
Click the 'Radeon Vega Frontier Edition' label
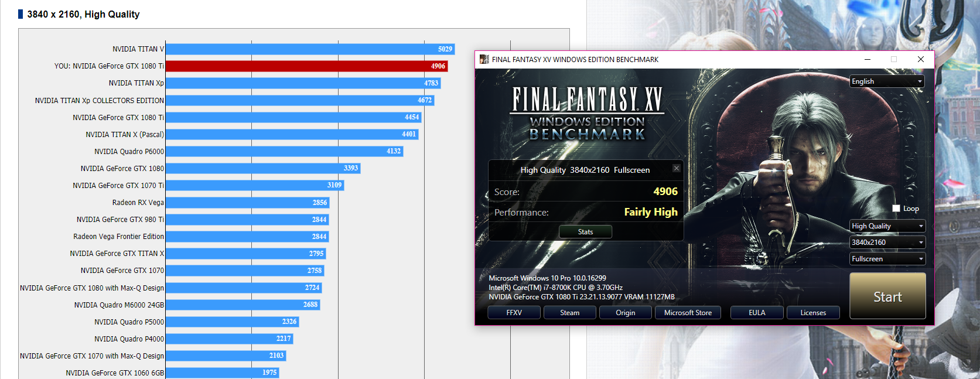[119, 237]
